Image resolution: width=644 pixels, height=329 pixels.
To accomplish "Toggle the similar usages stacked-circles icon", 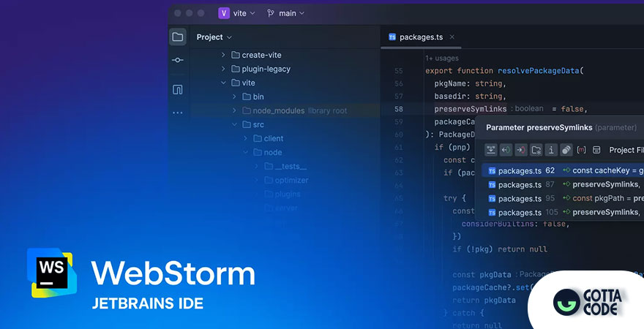I will pyautogui.click(x=566, y=150).
